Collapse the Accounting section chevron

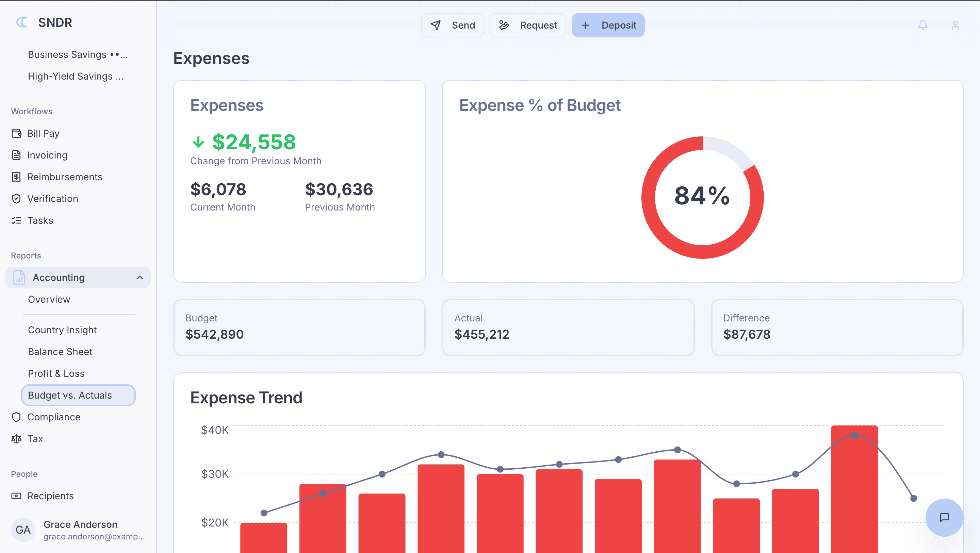coord(140,277)
